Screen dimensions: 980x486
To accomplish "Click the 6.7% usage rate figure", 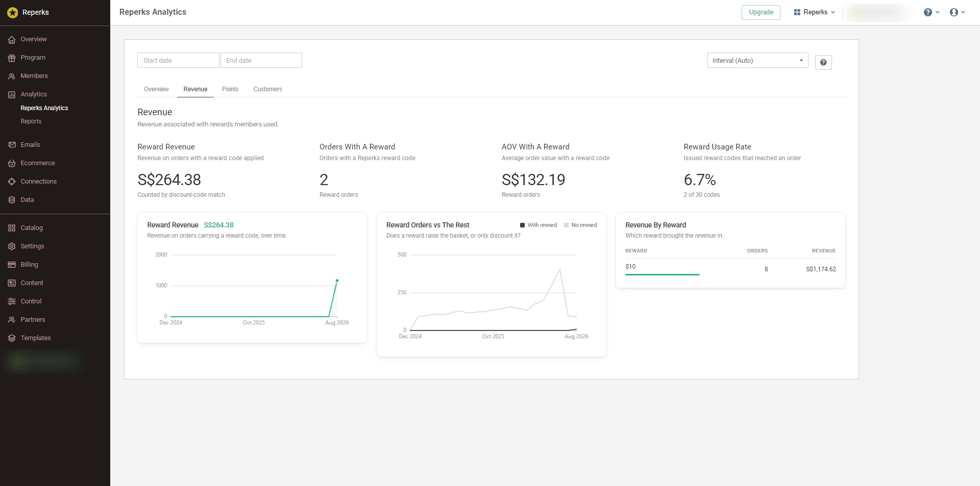I will (x=700, y=180).
